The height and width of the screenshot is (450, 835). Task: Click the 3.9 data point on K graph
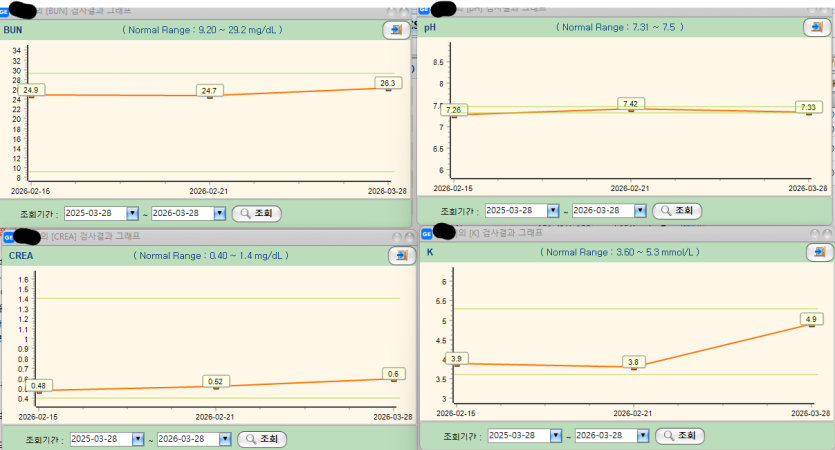coord(456,358)
